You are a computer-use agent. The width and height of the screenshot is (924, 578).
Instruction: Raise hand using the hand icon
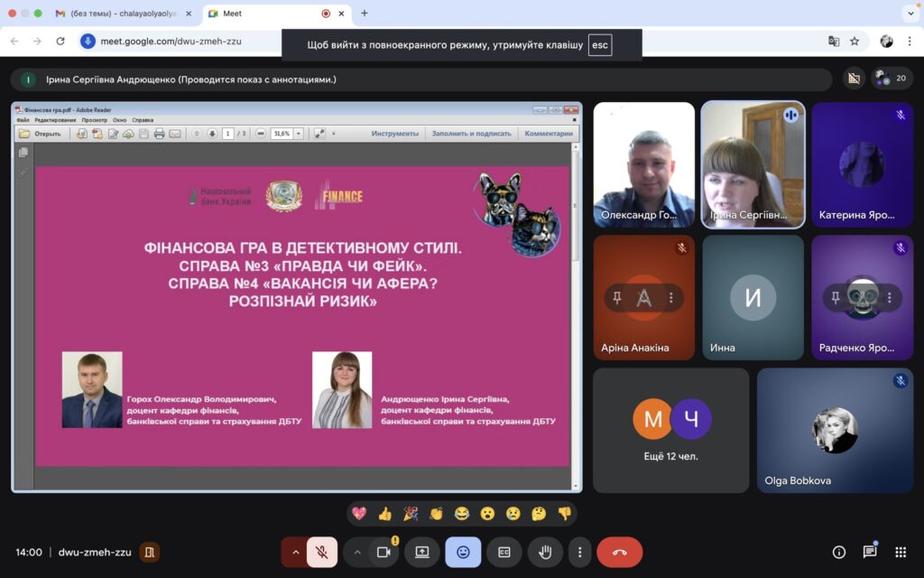tap(545, 552)
